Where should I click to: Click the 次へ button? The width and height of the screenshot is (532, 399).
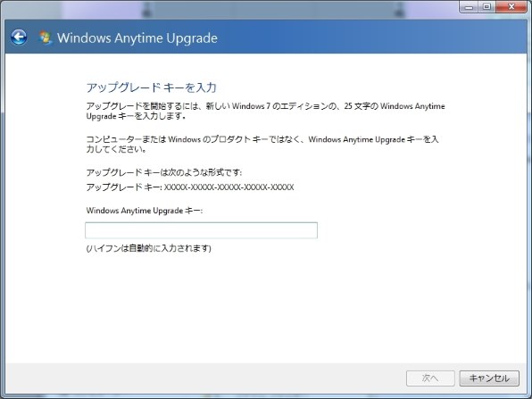(x=430, y=378)
